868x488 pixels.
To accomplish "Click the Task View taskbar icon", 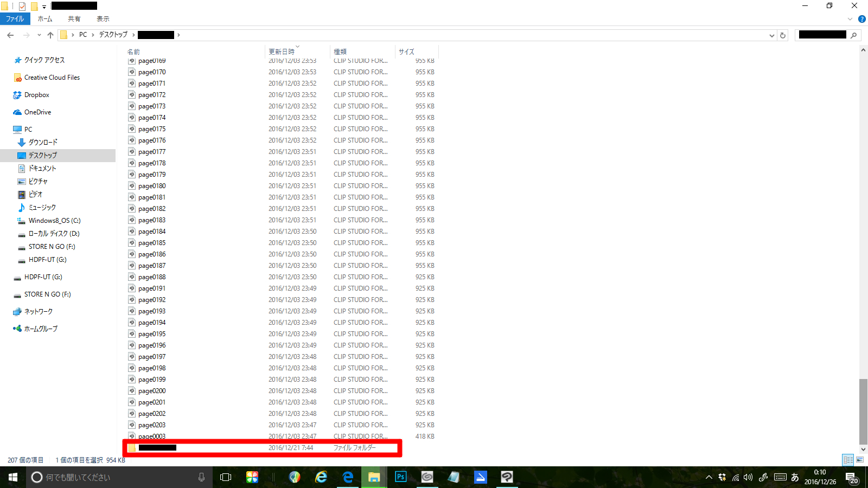I will click(226, 477).
